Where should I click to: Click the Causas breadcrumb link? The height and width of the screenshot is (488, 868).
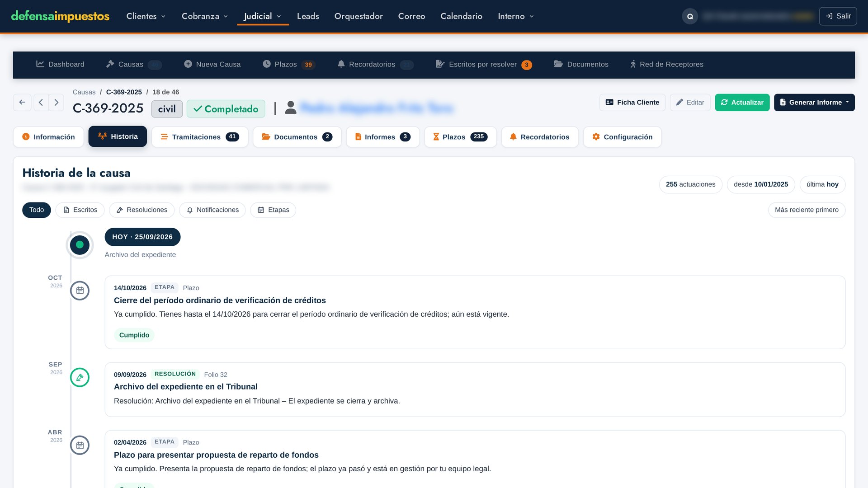pos(84,92)
